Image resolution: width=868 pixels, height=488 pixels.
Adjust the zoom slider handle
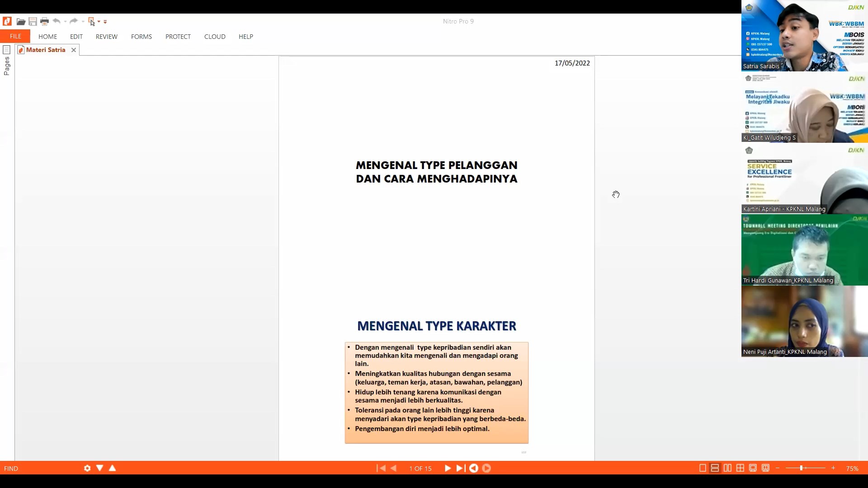[x=801, y=468]
